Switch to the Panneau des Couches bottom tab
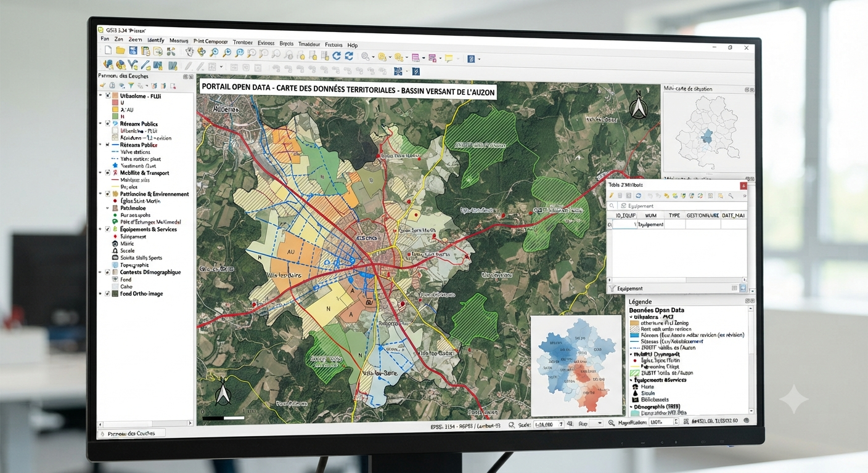This screenshot has width=868, height=473. 131,433
